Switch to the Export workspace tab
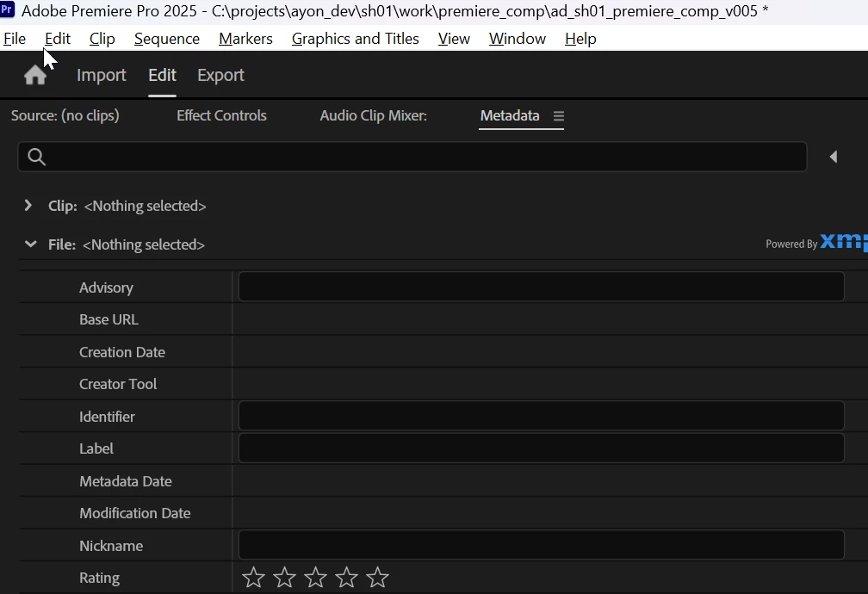 click(220, 75)
